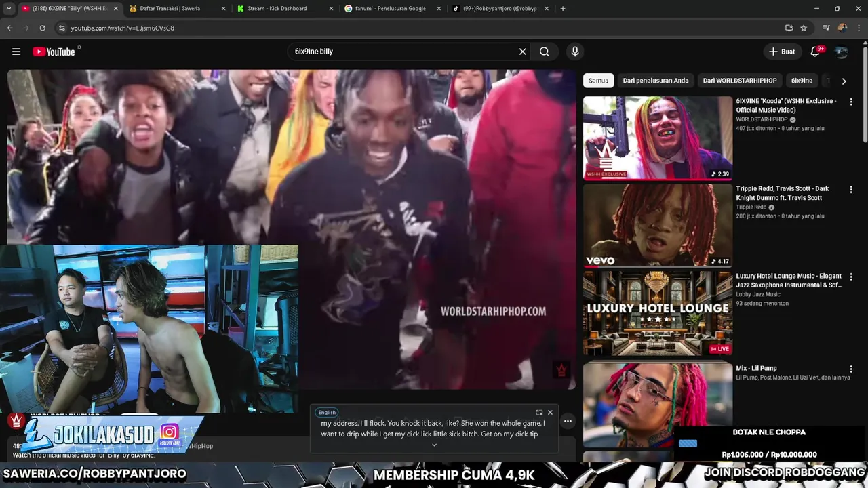Open a new browser tab
Screen dimensions: 868x488
(x=563, y=9)
